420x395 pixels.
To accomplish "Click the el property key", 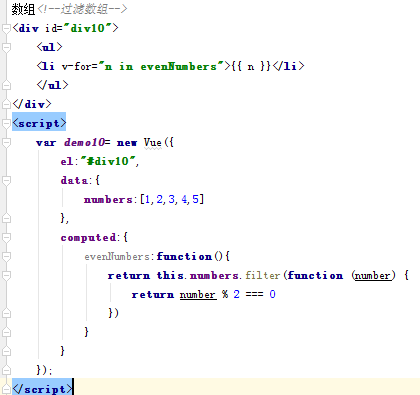I will click(x=67, y=161).
